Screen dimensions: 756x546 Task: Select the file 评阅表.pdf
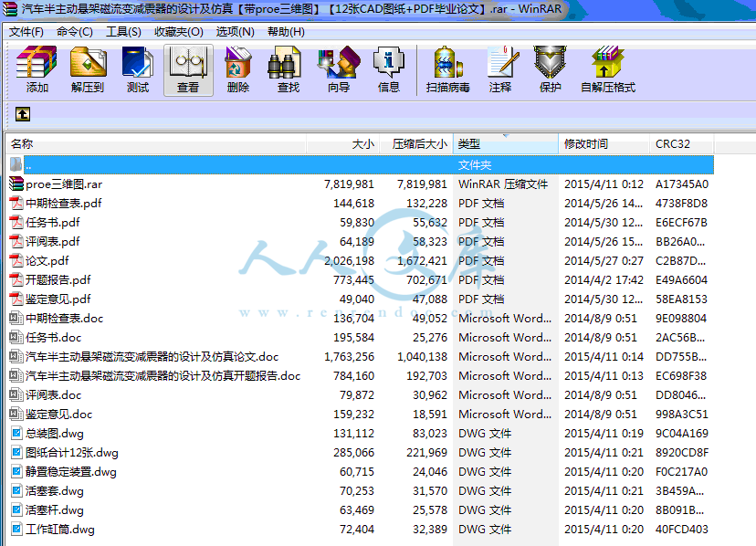coord(53,241)
